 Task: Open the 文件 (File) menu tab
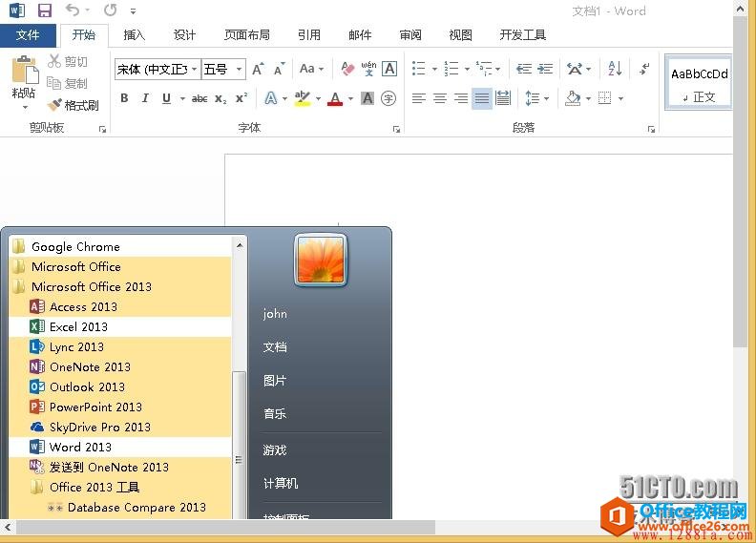point(28,35)
